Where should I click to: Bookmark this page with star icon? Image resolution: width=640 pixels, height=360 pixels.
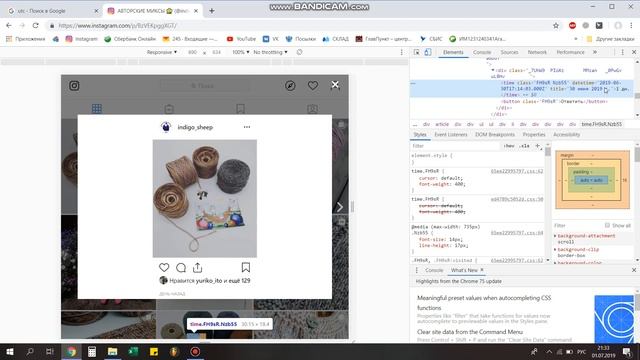coord(556,25)
